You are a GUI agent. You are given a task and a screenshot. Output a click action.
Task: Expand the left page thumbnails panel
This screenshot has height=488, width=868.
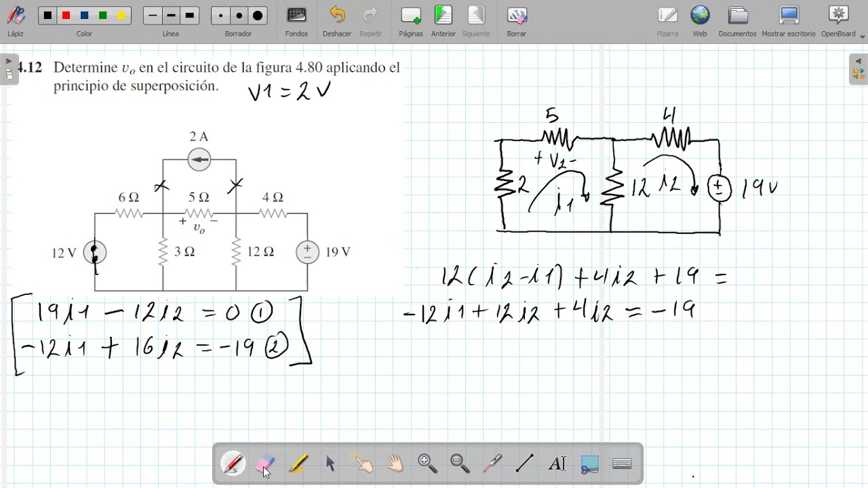9,68
